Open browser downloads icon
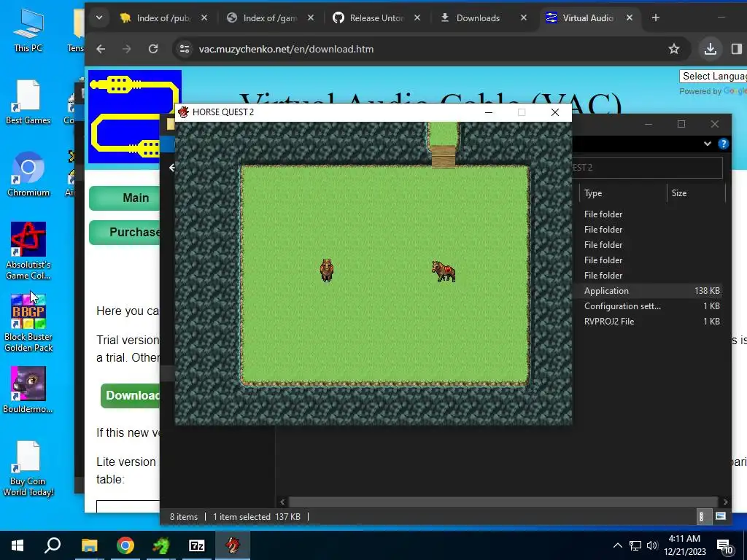747x560 pixels. [x=711, y=49]
